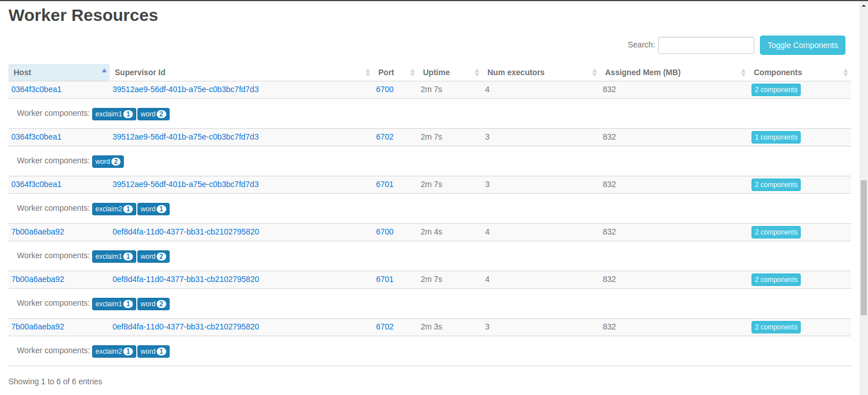Toggle the last row's 2 components badge
The image size is (868, 395).
(x=776, y=327)
